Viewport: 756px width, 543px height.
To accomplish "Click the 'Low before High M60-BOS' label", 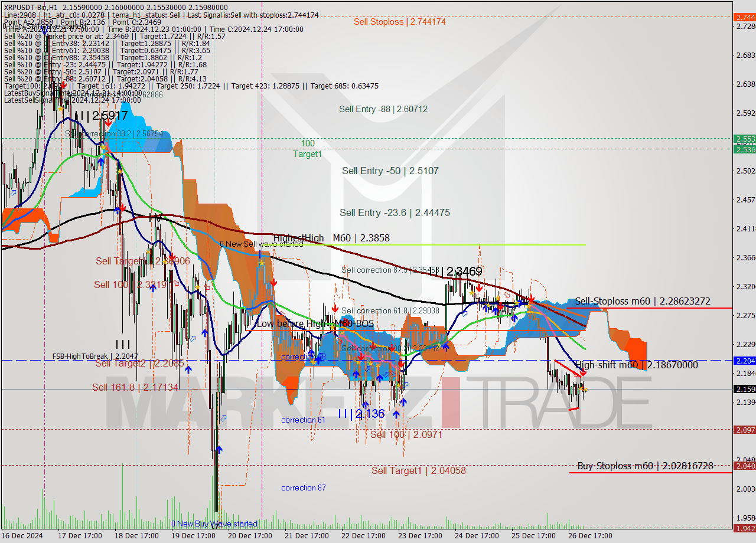I will click(x=315, y=324).
